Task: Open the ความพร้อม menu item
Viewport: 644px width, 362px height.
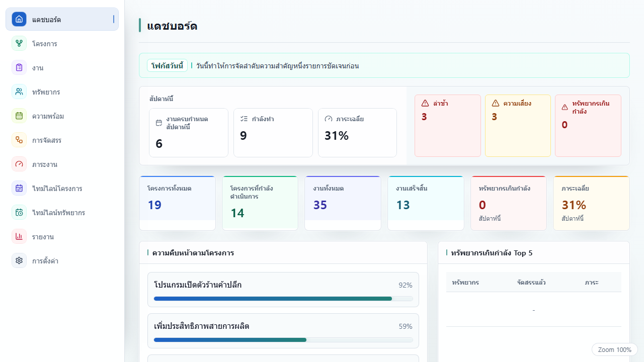Action: point(62,116)
